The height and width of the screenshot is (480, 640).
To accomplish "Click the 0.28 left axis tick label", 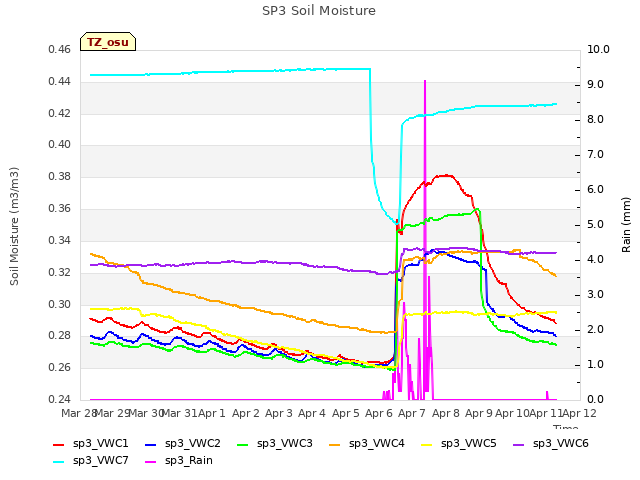I will [60, 336].
